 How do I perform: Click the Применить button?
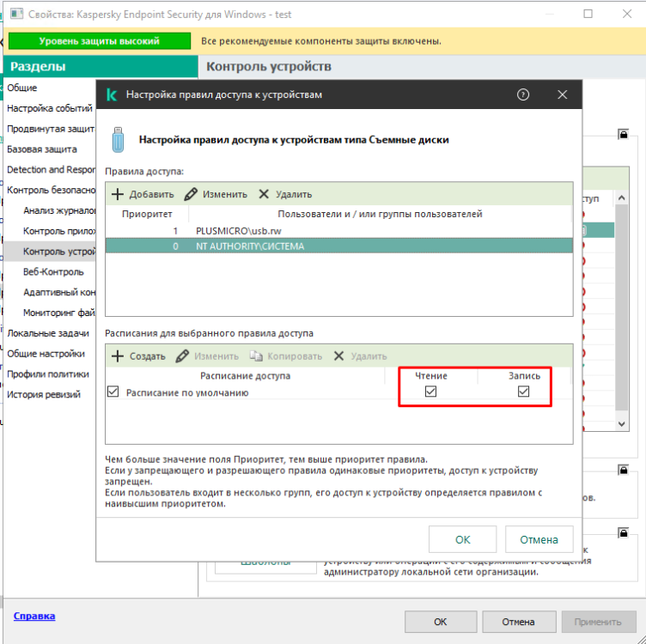598,622
